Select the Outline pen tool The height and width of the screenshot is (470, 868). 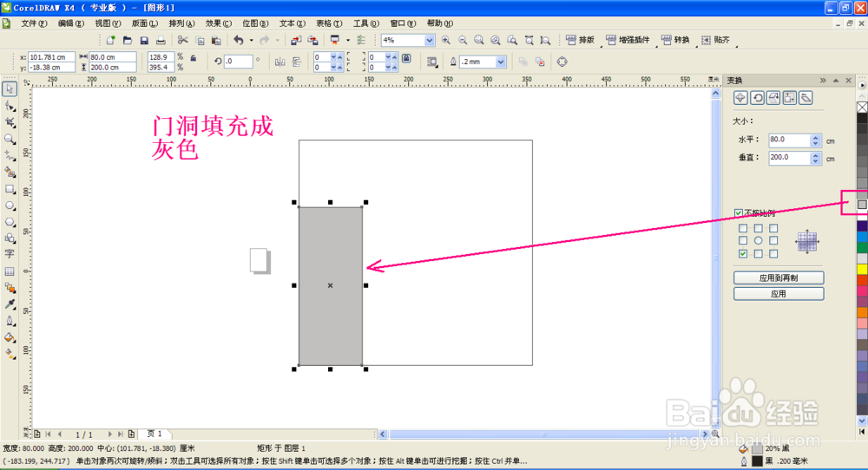click(10, 321)
